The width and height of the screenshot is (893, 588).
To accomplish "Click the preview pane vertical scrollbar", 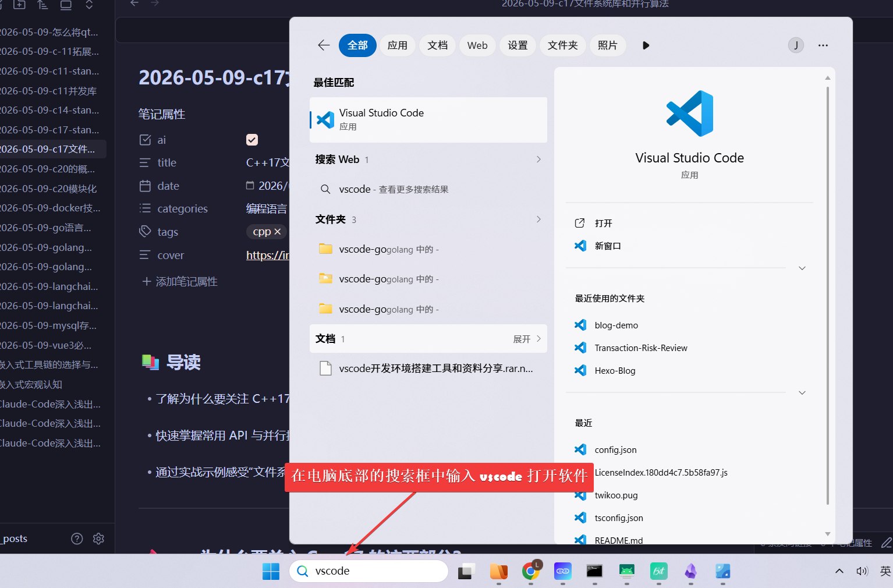I will pos(828,296).
